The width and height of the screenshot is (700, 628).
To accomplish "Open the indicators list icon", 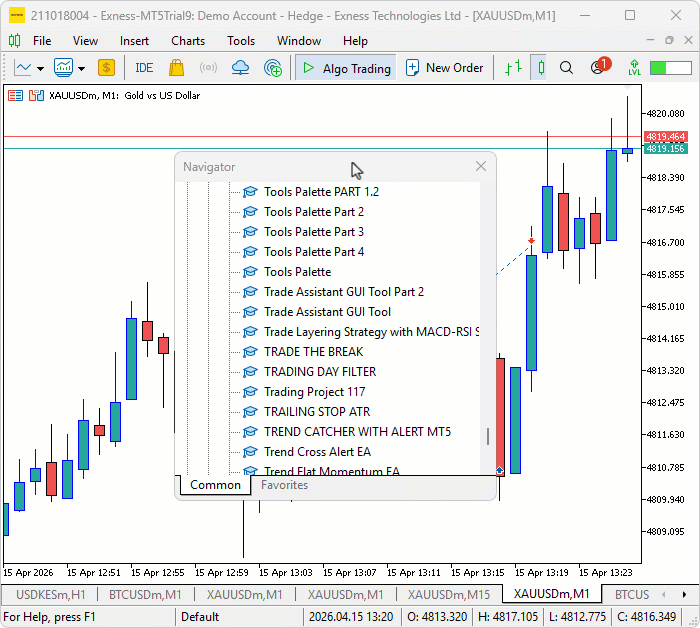I will pyautogui.click(x=63, y=68).
